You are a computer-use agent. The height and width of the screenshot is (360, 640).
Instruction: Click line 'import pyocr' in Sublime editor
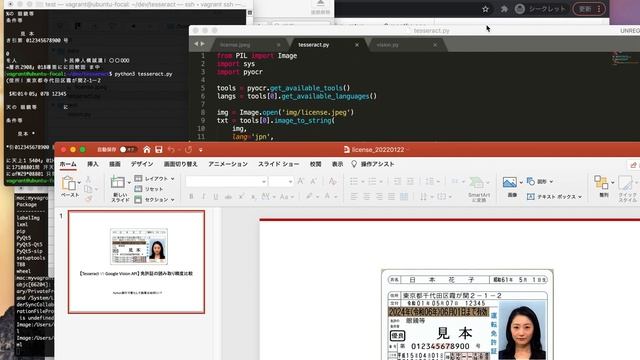tap(240, 72)
